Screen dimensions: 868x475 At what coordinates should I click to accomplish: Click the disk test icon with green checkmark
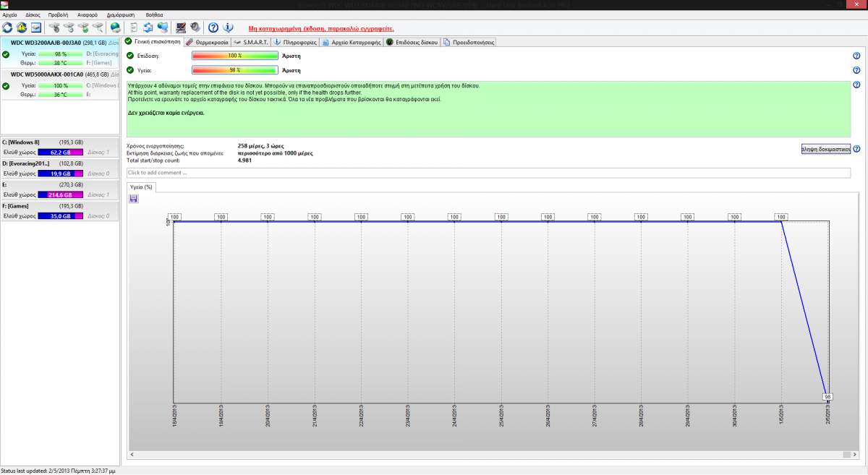pyautogui.click(x=83, y=27)
